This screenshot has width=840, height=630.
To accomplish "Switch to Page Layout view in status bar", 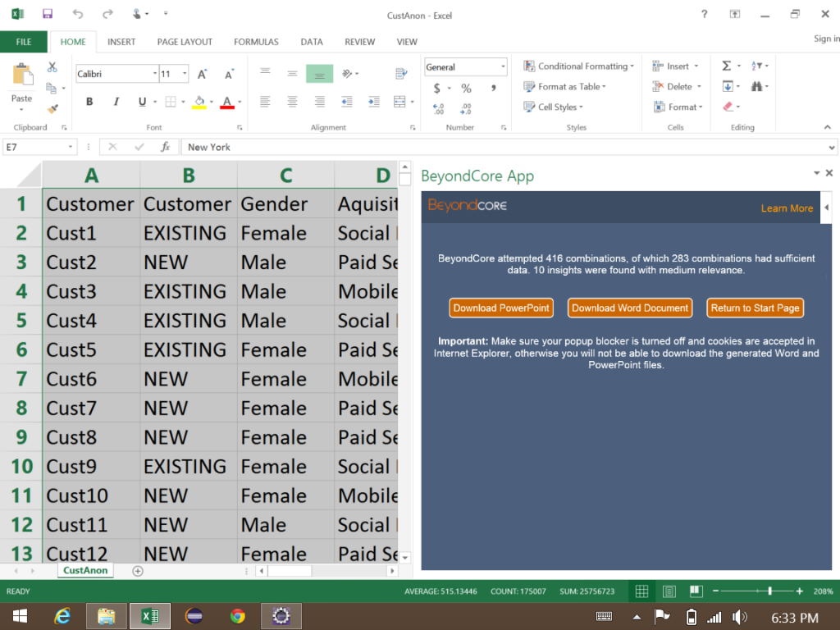I will point(669,591).
